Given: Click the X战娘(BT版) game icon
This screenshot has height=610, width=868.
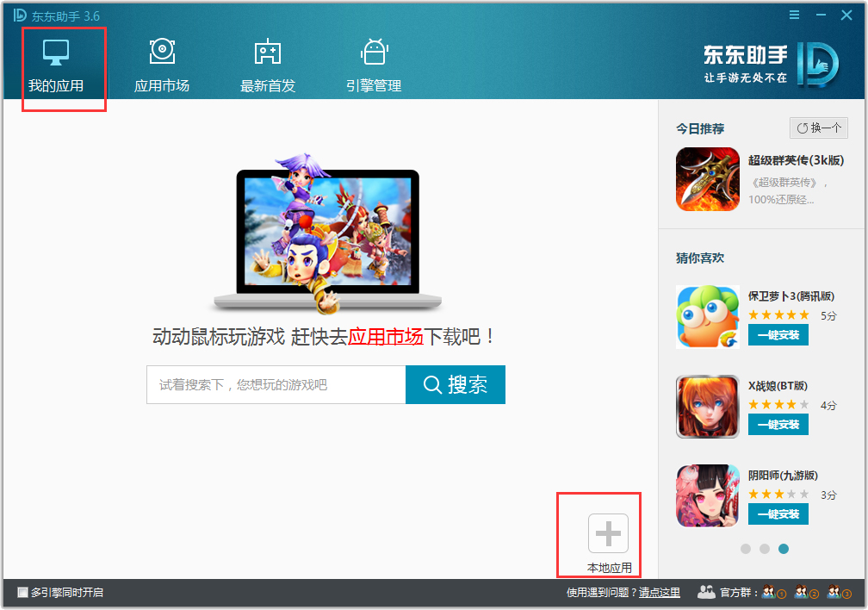Looking at the screenshot, I should (x=708, y=407).
